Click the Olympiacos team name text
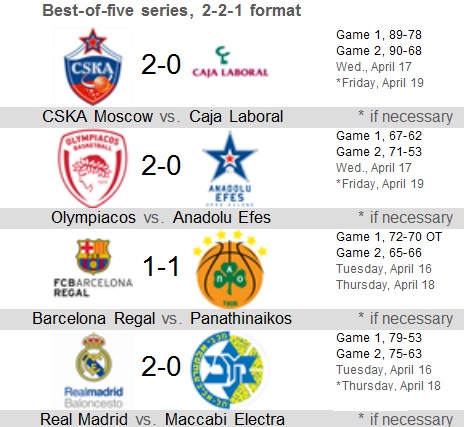 (x=93, y=218)
